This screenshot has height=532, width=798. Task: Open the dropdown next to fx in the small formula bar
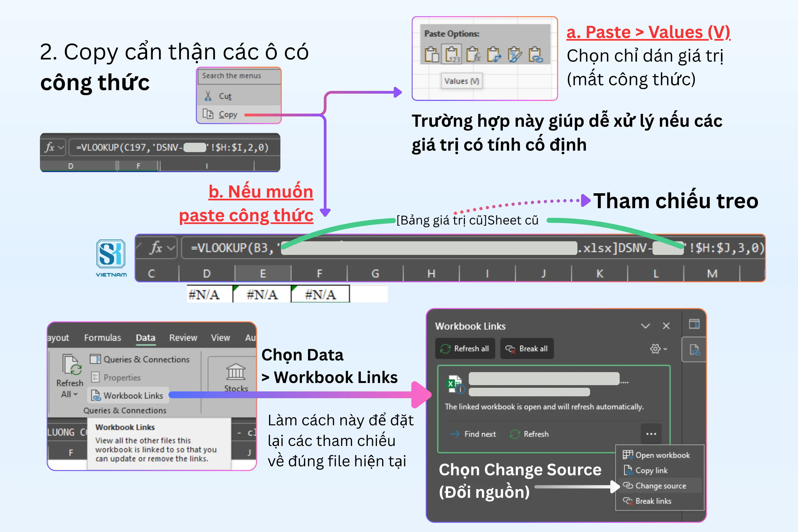(61, 148)
